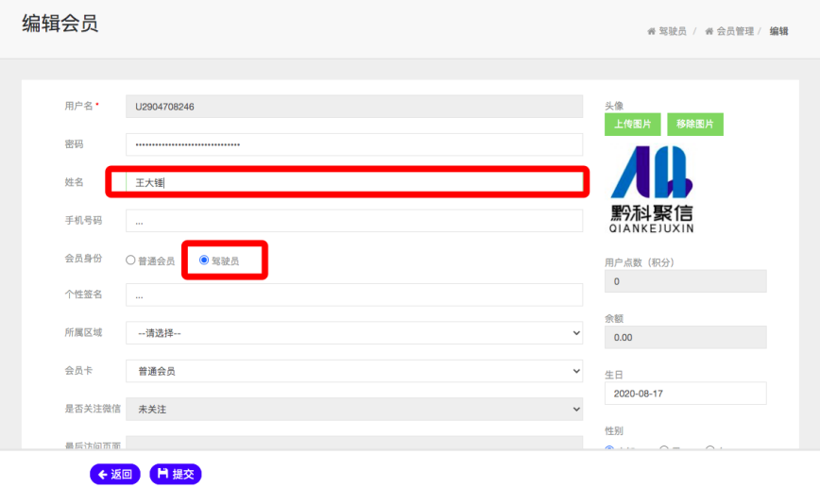Click the save disk icon on 提交
The image size is (820, 504).
point(162,475)
